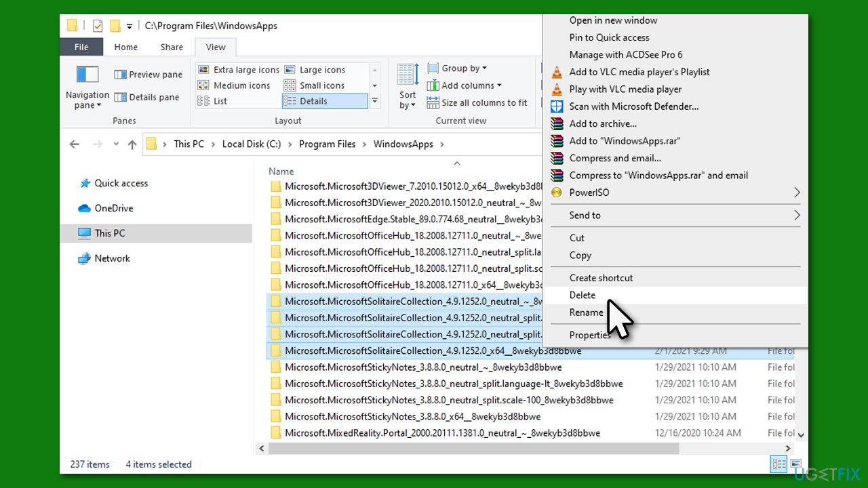
Task: Click the WinRAR icon beside Compress to "WindowsApps.rar" and email
Action: [x=557, y=176]
